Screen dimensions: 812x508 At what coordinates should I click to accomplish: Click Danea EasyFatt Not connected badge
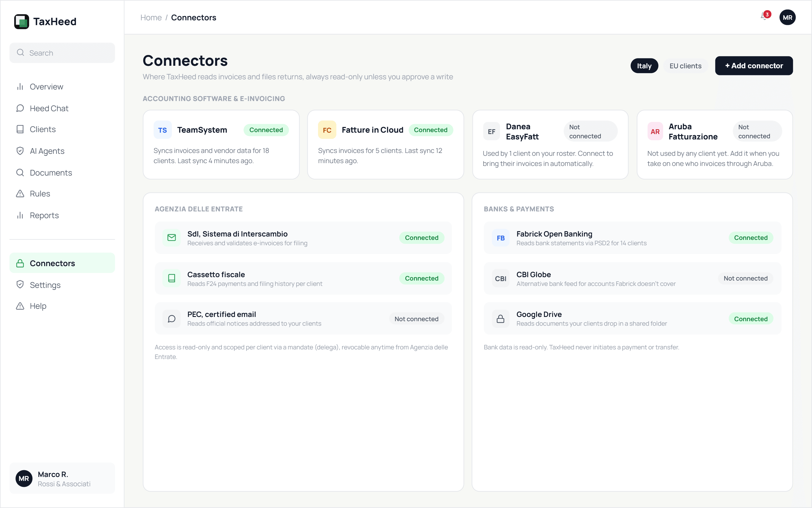coord(591,131)
